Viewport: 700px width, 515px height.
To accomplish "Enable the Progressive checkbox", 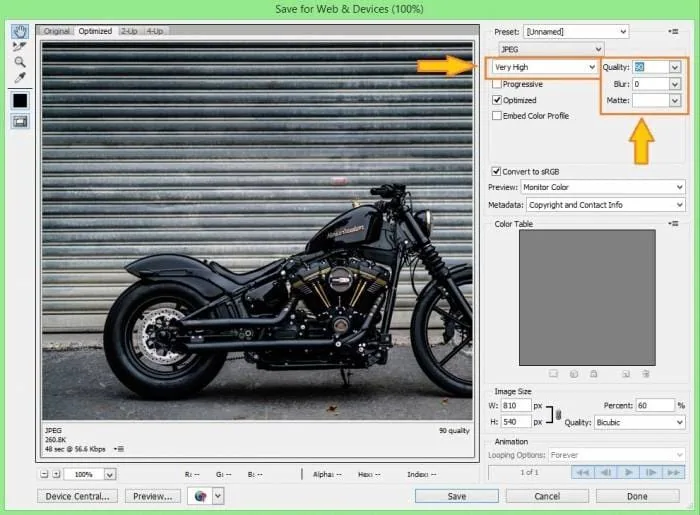I will (496, 84).
